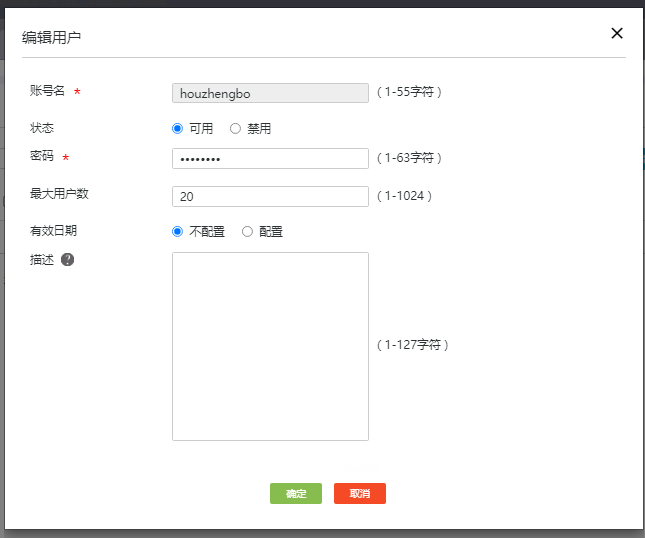Click the 有效日期 label
645x538 pixels.
[53, 230]
